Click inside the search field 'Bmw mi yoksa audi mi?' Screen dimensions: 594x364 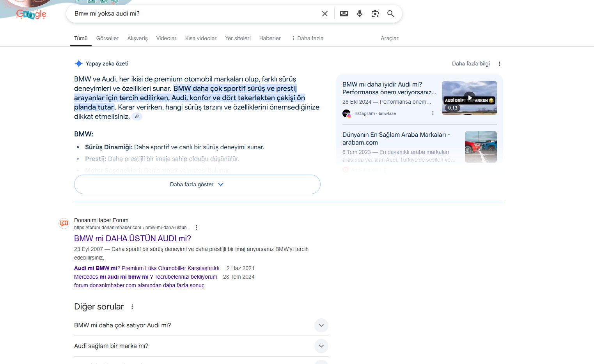click(195, 14)
